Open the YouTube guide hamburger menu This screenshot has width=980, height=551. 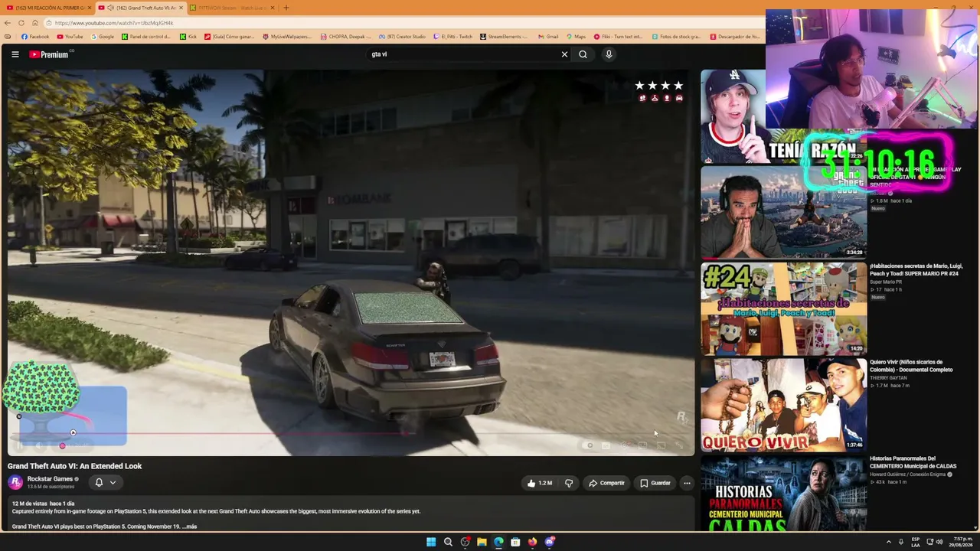[x=15, y=54]
